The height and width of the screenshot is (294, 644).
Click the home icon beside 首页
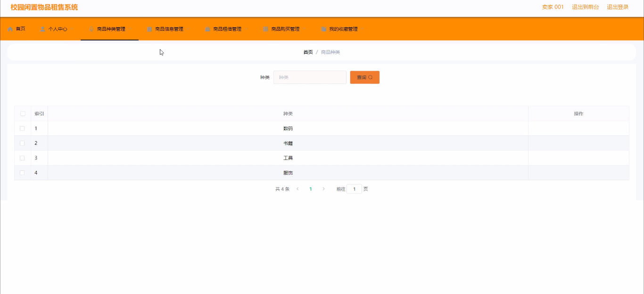pyautogui.click(x=10, y=29)
